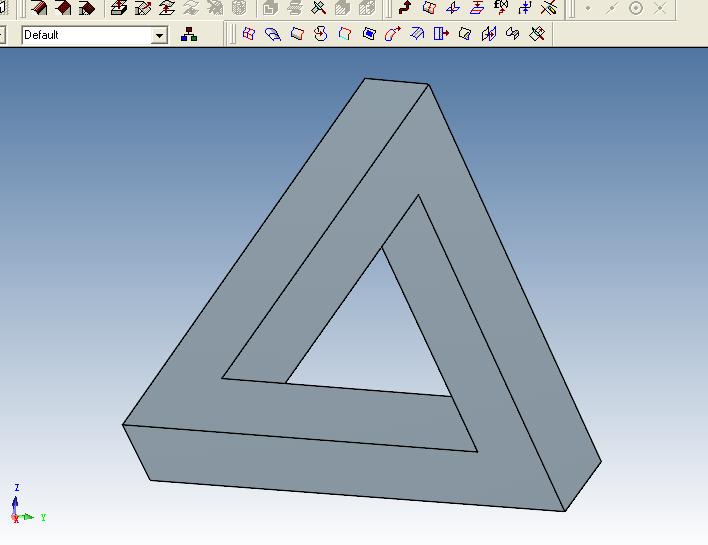Click the greyed-out intersection snap icon
The width and height of the screenshot is (708, 545).
660,8
